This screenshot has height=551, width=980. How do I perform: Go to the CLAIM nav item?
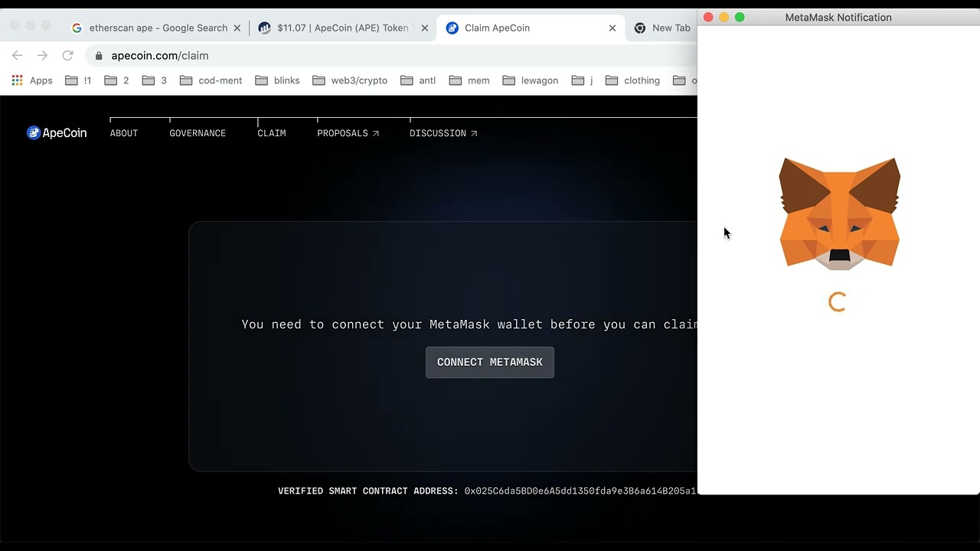point(272,133)
